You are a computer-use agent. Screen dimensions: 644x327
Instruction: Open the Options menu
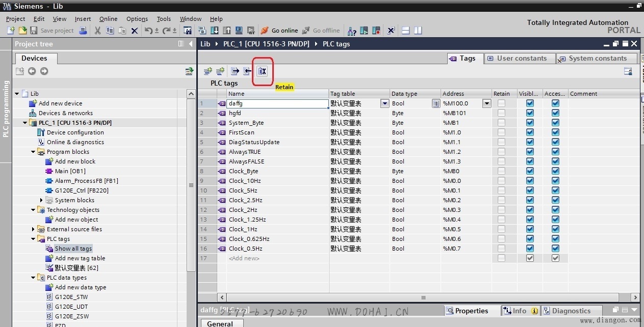137,19
